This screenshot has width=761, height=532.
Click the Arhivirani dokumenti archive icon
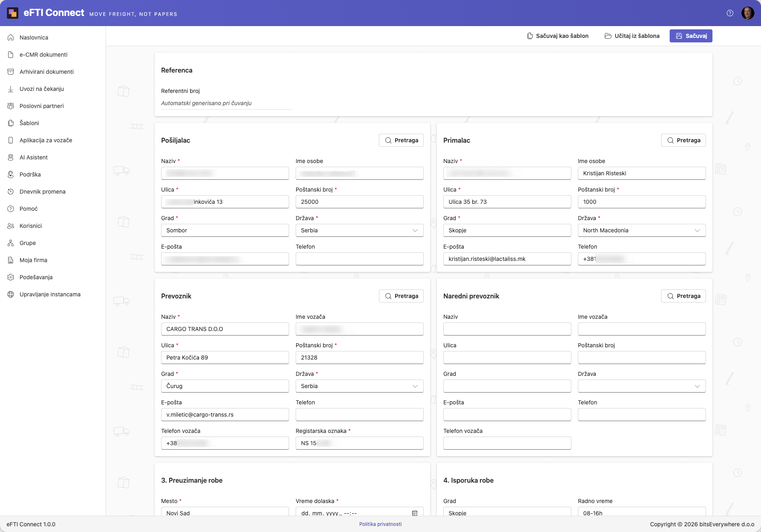point(11,72)
